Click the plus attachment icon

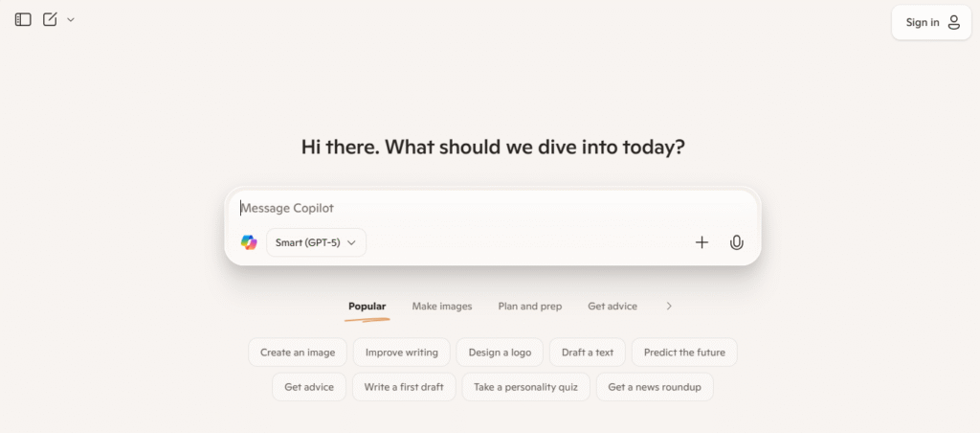(x=702, y=242)
